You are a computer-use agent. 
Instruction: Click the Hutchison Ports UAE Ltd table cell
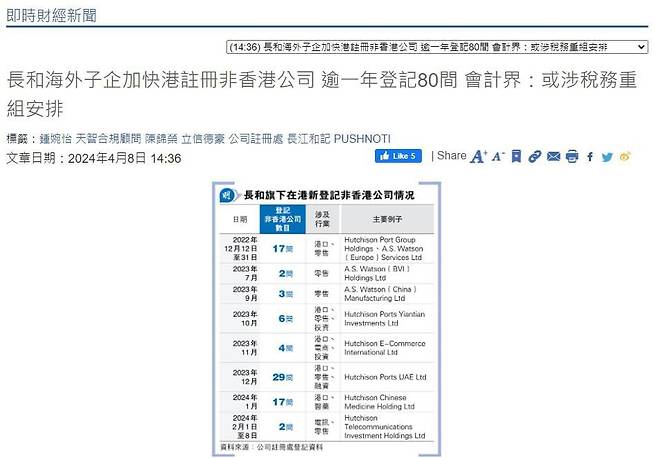[x=385, y=377]
